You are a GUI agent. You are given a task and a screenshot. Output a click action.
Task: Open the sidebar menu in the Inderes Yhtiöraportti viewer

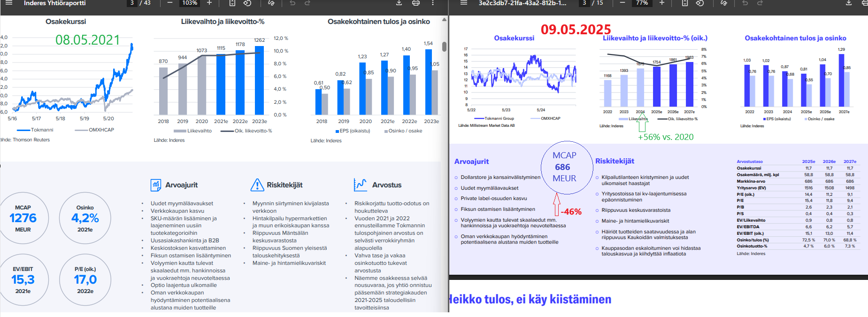(8, 3)
